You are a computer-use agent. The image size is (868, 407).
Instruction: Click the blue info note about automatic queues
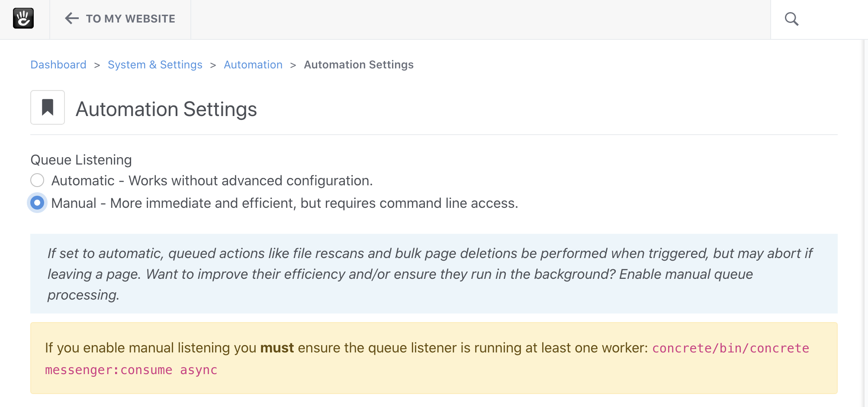point(434,274)
